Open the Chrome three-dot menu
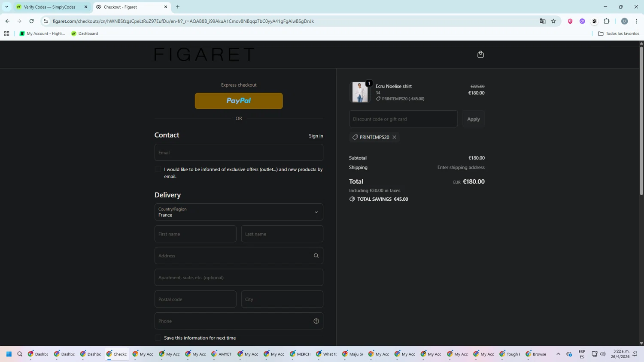 [x=636, y=21]
